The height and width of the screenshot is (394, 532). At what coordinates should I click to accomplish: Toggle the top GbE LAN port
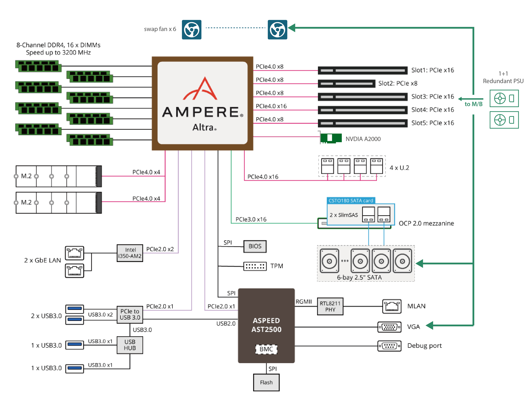[x=75, y=253]
